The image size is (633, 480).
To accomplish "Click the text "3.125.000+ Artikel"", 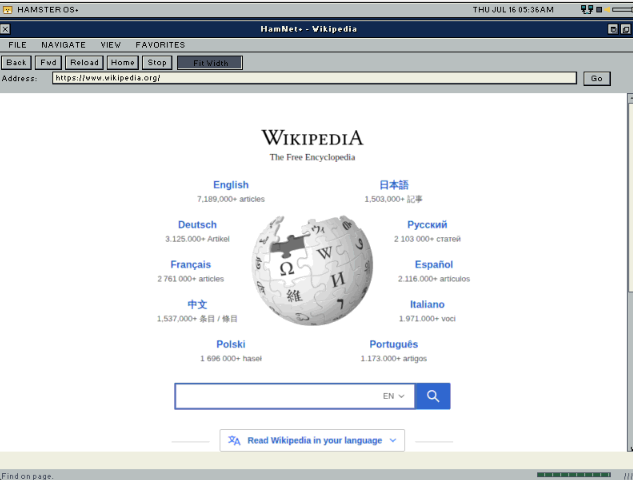I will coord(197,239).
